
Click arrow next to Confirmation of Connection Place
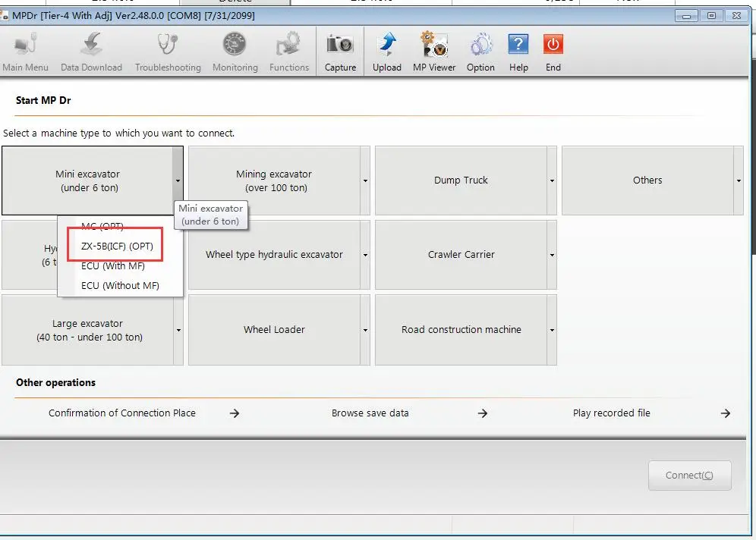(x=235, y=413)
